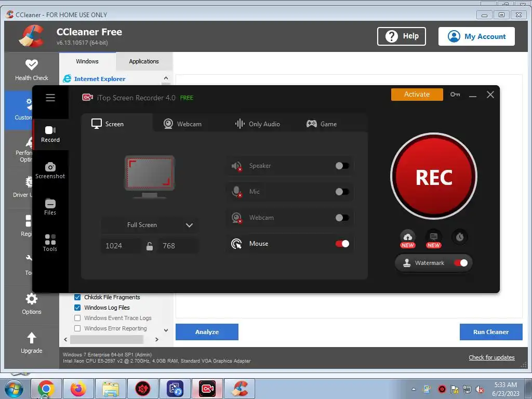Uncheck Chkdsk File Fragments
This screenshot has width=532, height=399.
[x=77, y=297]
